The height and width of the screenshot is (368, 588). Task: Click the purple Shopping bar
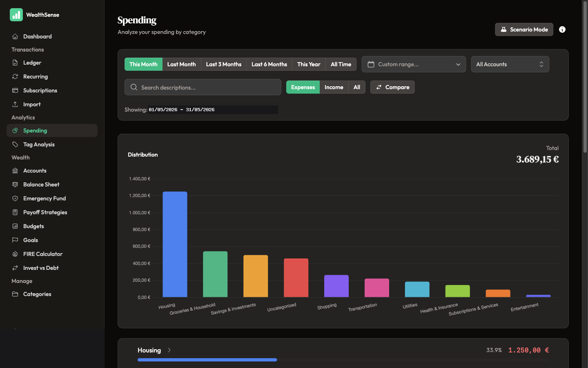(x=336, y=286)
